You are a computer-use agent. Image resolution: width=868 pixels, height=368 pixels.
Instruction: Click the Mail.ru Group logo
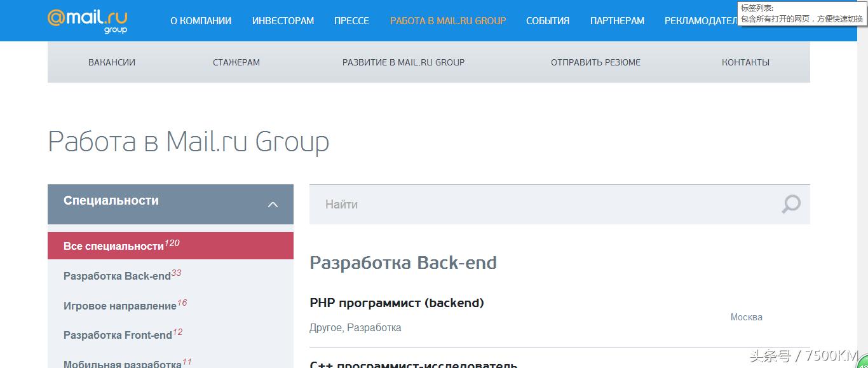[87, 20]
